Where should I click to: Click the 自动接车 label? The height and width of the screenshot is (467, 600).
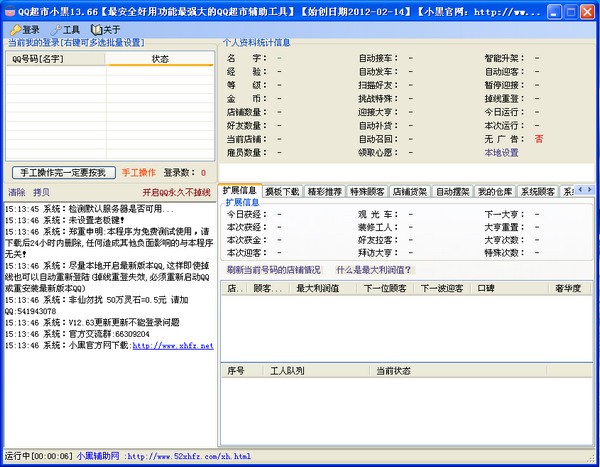tap(378, 58)
